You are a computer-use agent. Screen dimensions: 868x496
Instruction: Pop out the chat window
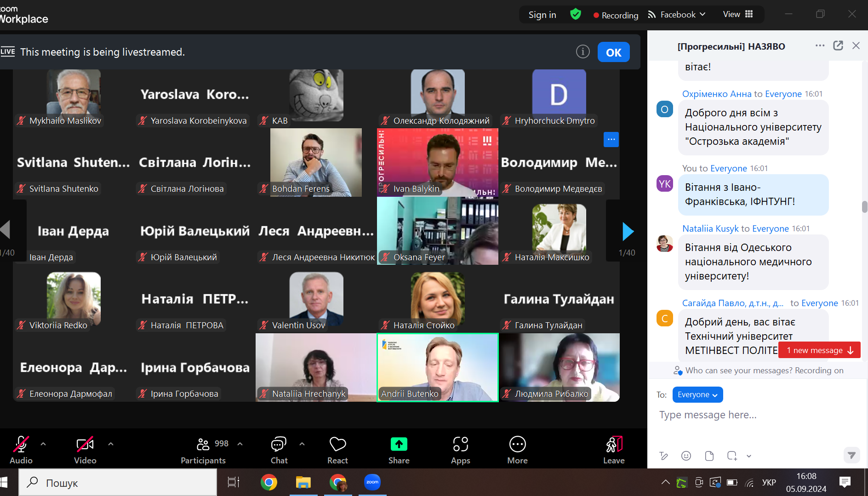coord(838,46)
